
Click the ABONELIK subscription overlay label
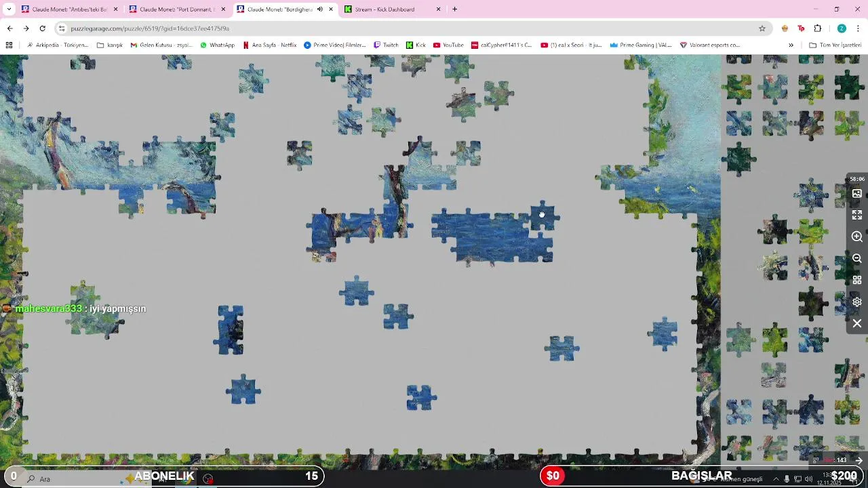(x=164, y=476)
